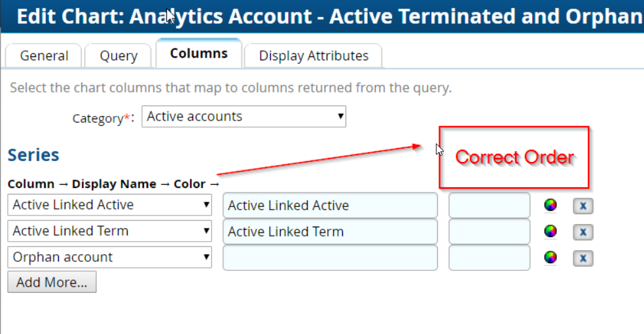
Task: Open color picker for Active Linked Term row
Action: 550,232
